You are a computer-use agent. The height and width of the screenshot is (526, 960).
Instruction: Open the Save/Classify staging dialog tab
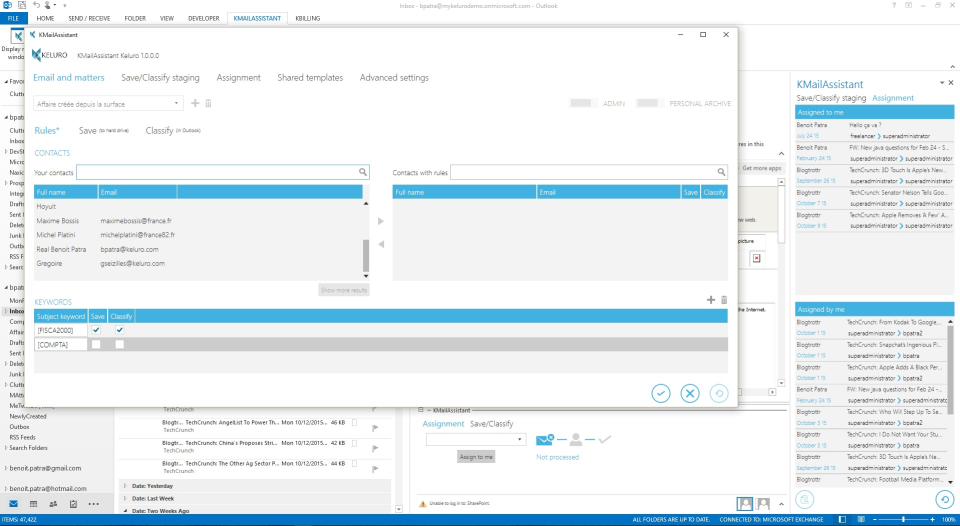[160, 78]
